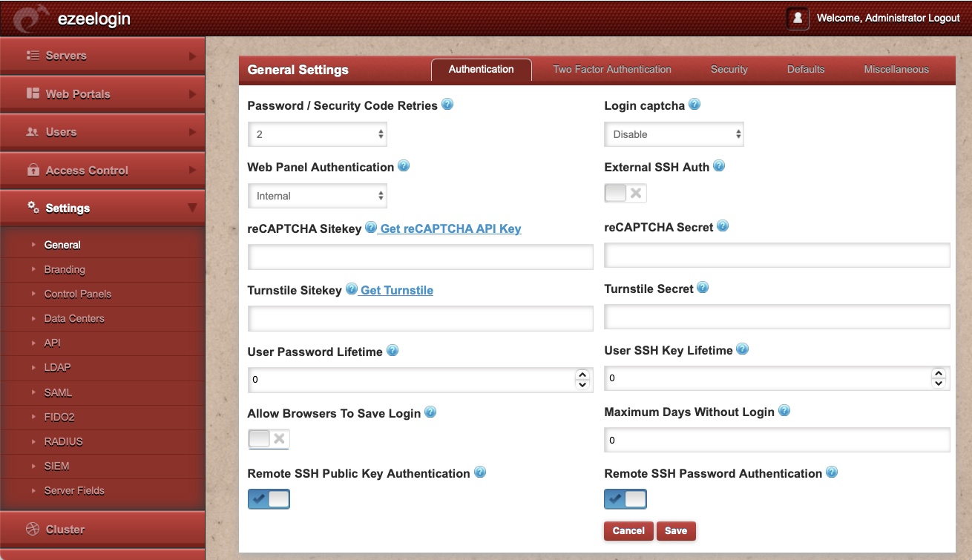The width and height of the screenshot is (972, 560).
Task: Click help icon next to User Password Lifetime
Action: tap(393, 351)
